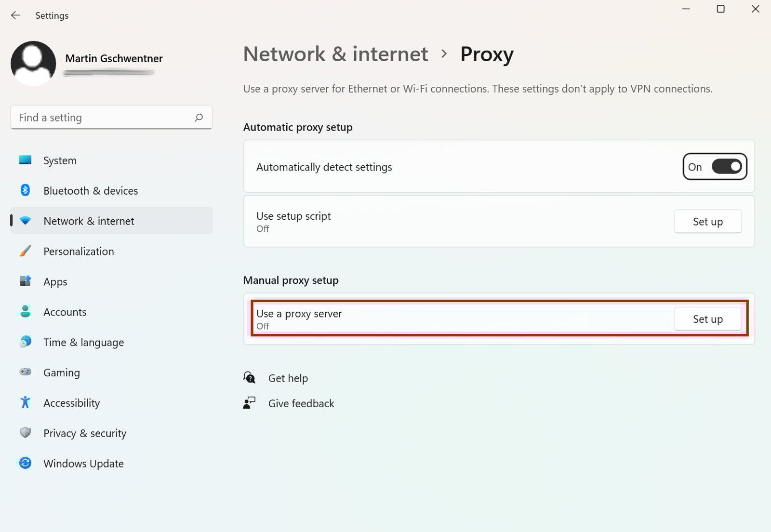The image size is (771, 532).
Task: Click Set up for Use setup script
Action: (707, 222)
